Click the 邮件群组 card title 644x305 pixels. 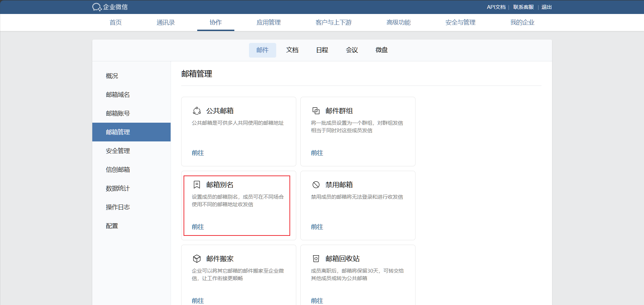pos(339,111)
